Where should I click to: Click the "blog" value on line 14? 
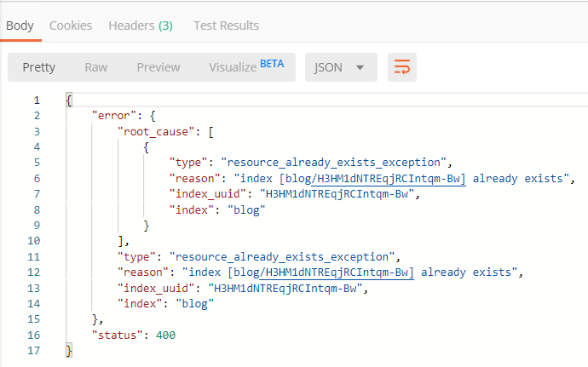click(193, 303)
